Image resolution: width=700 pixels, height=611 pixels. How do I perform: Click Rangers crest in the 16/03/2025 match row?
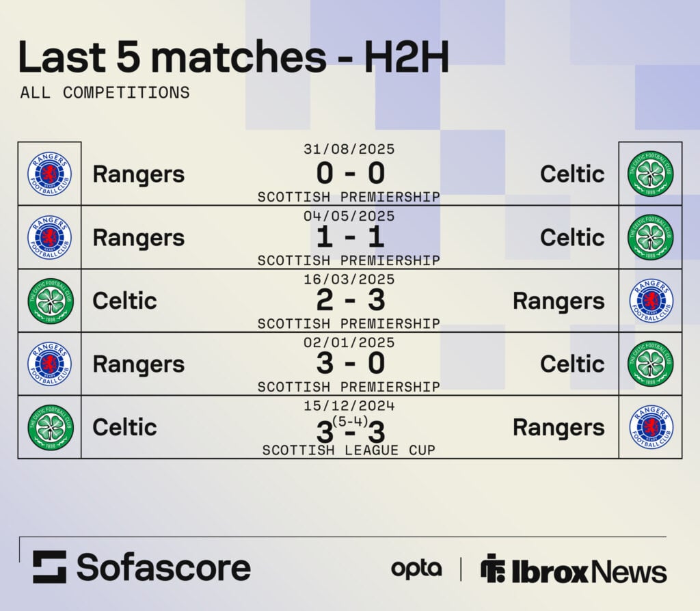tap(650, 301)
